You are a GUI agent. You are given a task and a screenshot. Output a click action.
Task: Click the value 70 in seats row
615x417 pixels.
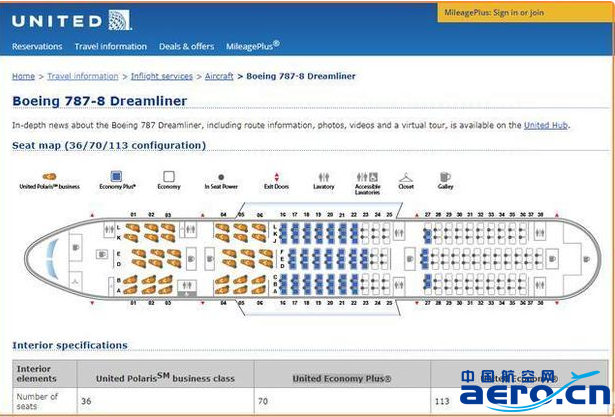click(263, 401)
